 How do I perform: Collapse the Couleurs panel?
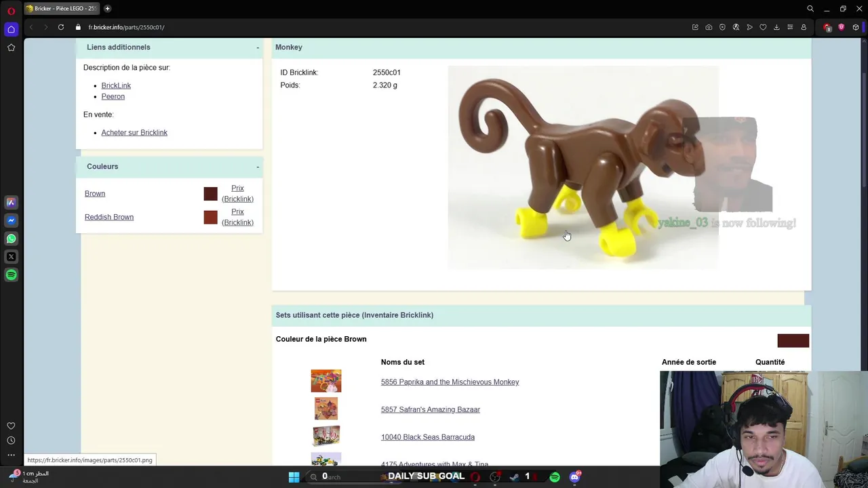[x=258, y=167]
